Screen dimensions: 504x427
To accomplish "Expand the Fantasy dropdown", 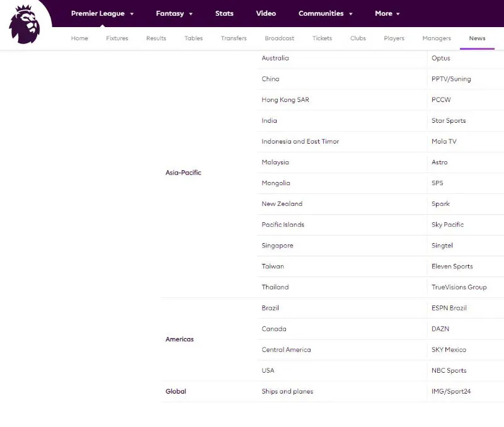I will (174, 13).
